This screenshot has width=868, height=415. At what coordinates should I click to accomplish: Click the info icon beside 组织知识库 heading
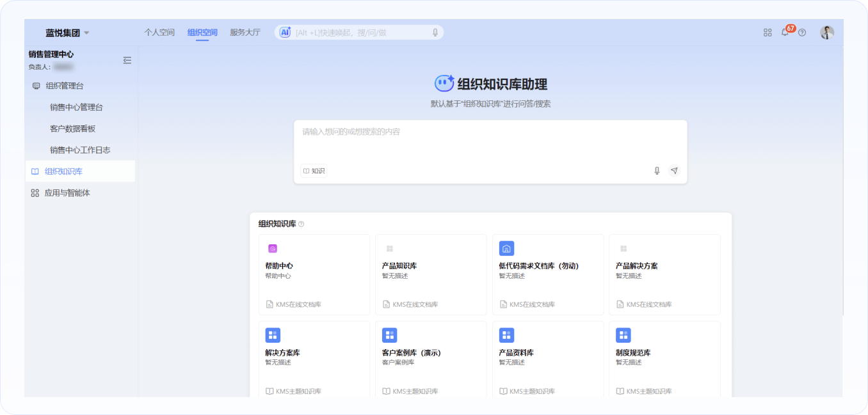click(x=301, y=224)
